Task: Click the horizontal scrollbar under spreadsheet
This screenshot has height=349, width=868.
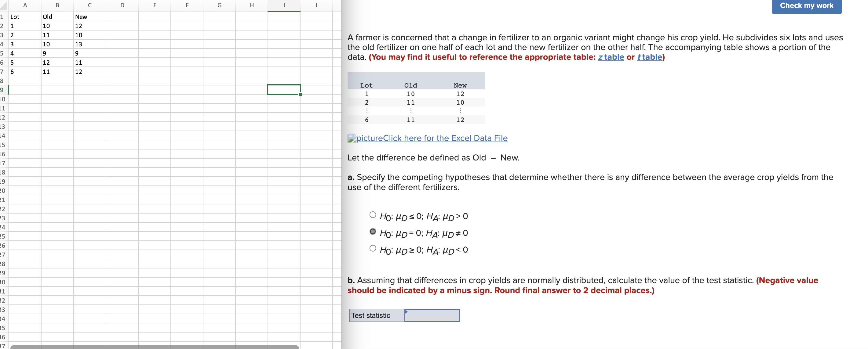Action: 154,347
